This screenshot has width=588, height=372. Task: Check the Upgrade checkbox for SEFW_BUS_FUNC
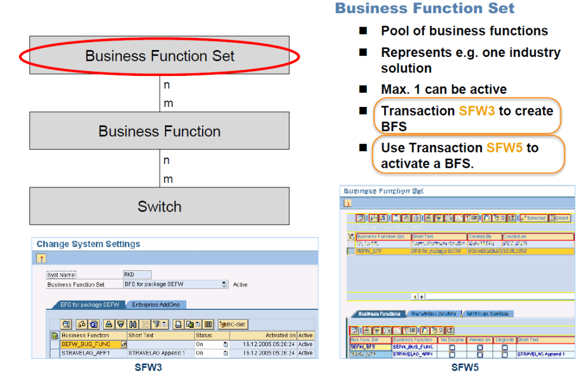point(504,347)
